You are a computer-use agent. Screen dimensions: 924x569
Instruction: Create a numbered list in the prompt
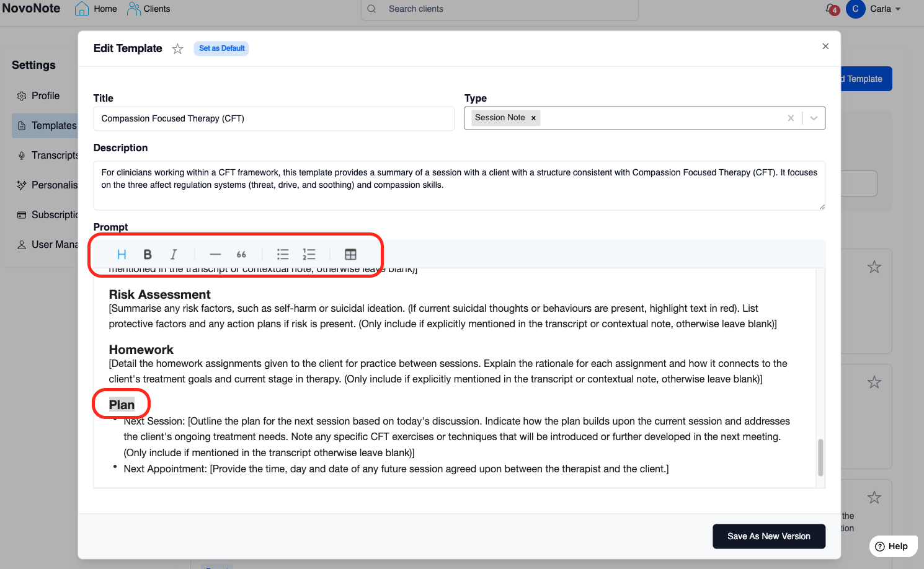(x=309, y=254)
